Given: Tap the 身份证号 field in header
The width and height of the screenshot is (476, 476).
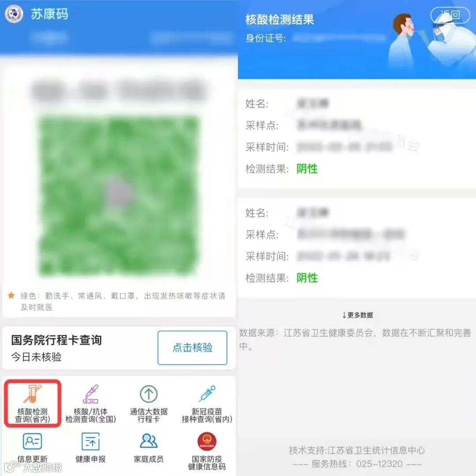Looking at the screenshot, I should (316, 38).
